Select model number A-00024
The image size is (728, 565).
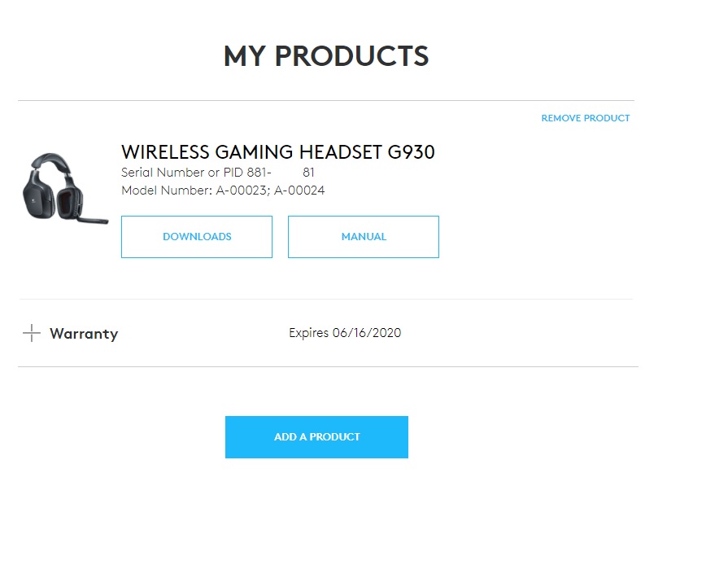coord(299,191)
